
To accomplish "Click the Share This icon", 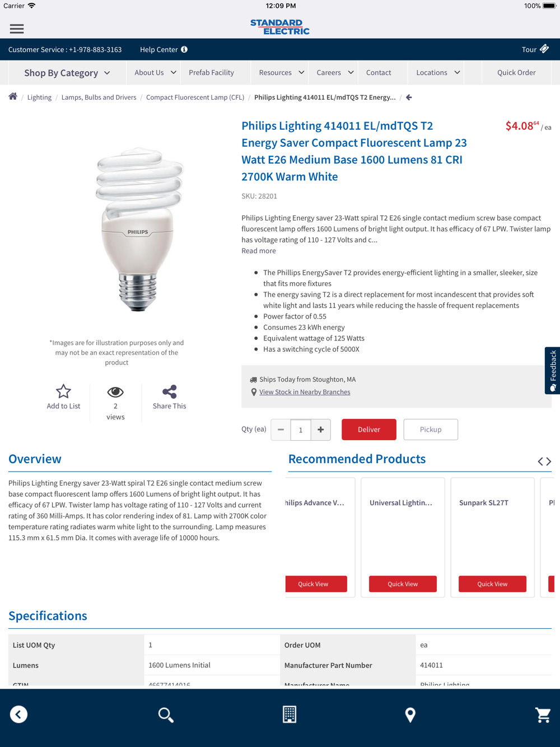I will [169, 391].
